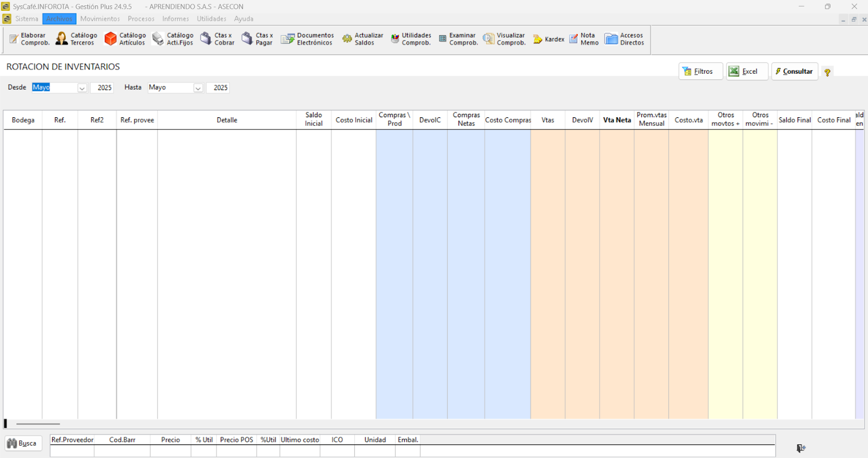Screen dimensions: 868x458
Task: Open the Kardex tool
Action: point(548,39)
